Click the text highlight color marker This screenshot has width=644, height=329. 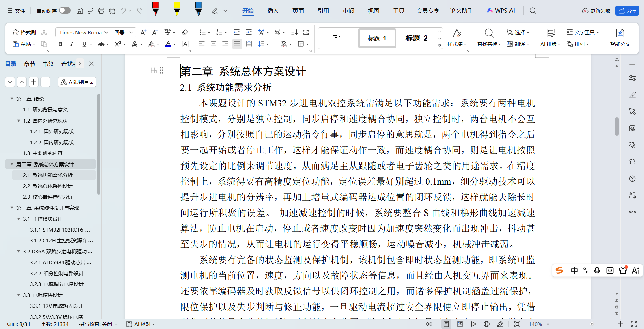point(152,44)
